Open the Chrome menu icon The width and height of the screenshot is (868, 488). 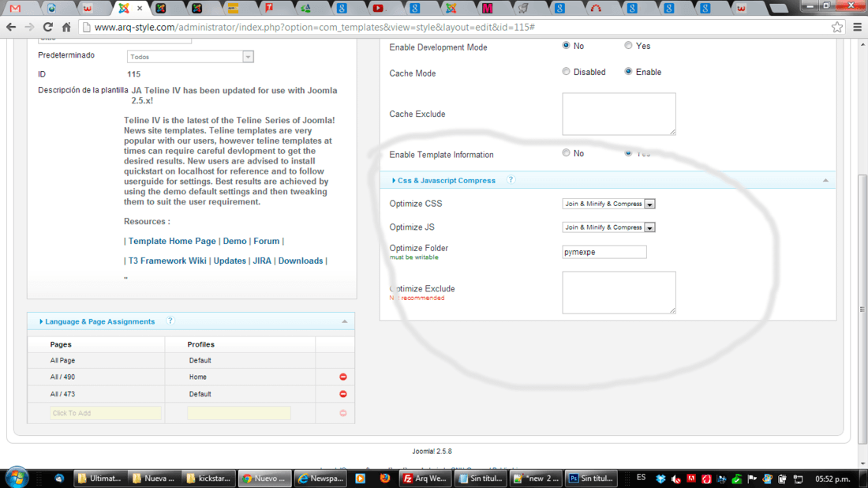click(857, 27)
